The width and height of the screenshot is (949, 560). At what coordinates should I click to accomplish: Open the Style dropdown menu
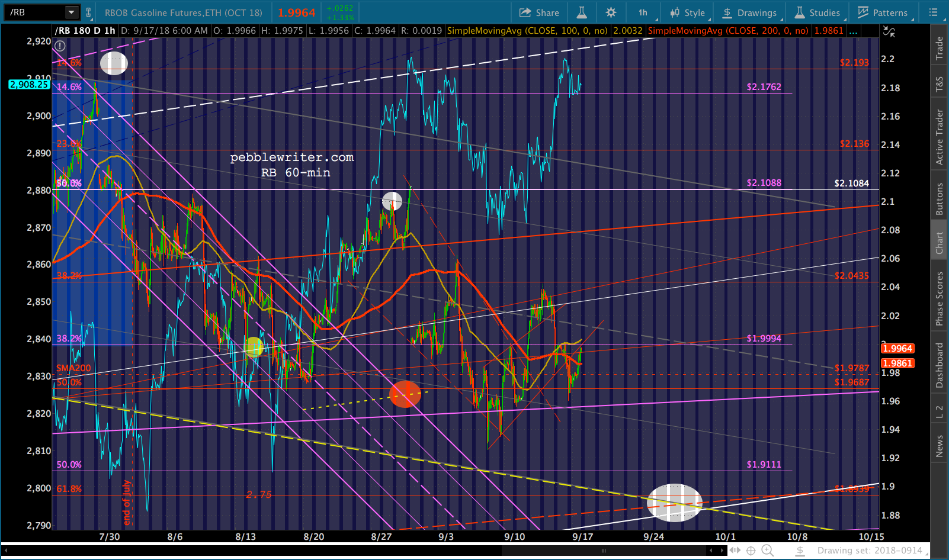[x=688, y=12]
